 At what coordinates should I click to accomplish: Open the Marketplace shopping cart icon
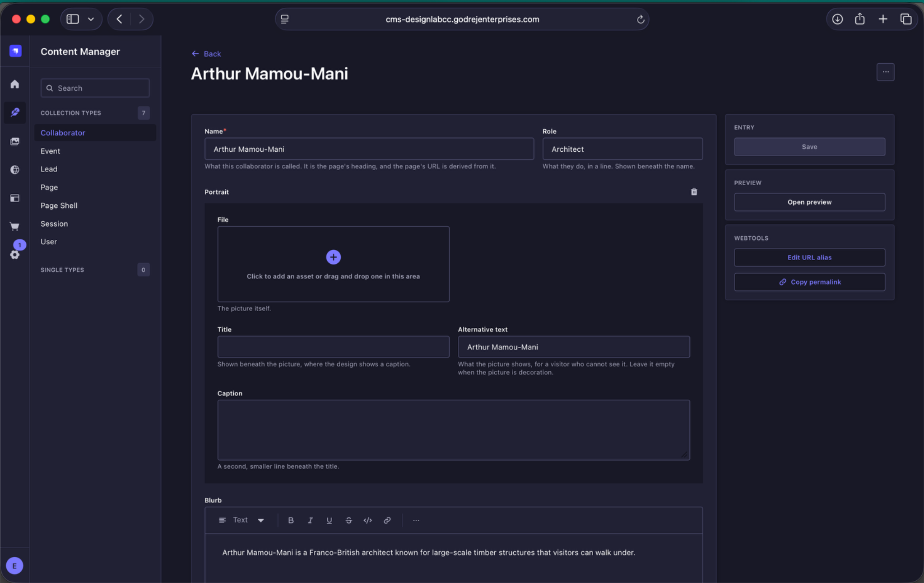click(15, 226)
